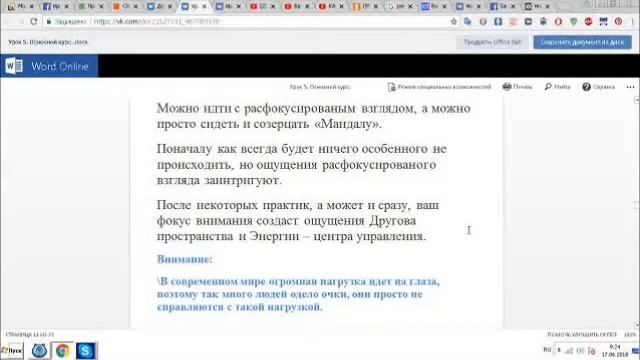Image resolution: width=640 pixels, height=360 pixels.
Task: Open Skype from the taskbar
Action: (x=85, y=351)
